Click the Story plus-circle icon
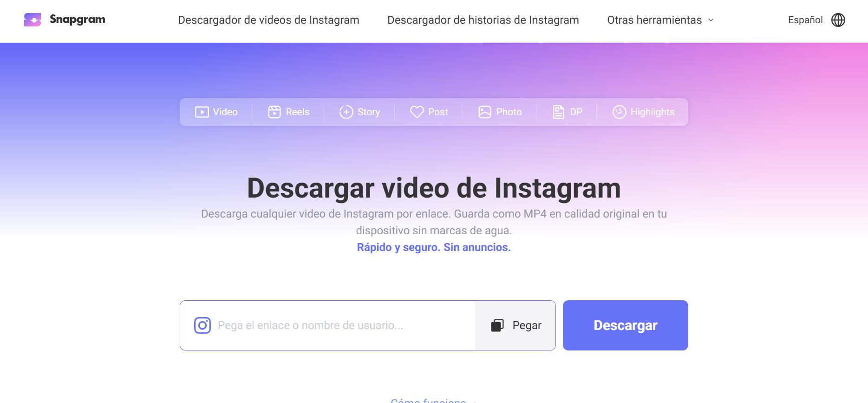Screen dimensions: 868x403 coord(346,112)
